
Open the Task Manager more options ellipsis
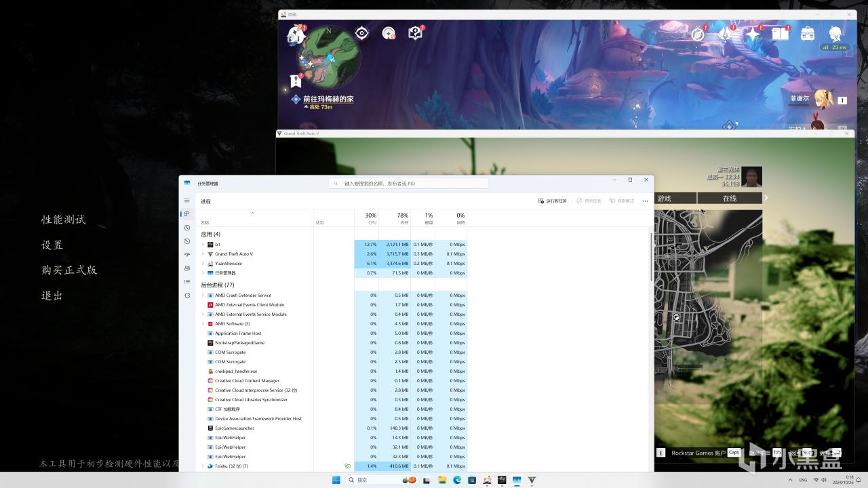645,201
